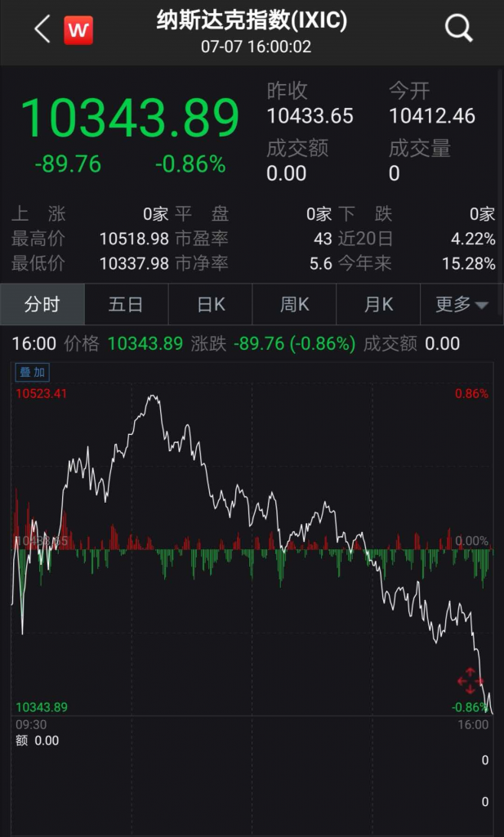Tap the red 0.86% chart axis label
The height and width of the screenshot is (837, 504).
471,394
